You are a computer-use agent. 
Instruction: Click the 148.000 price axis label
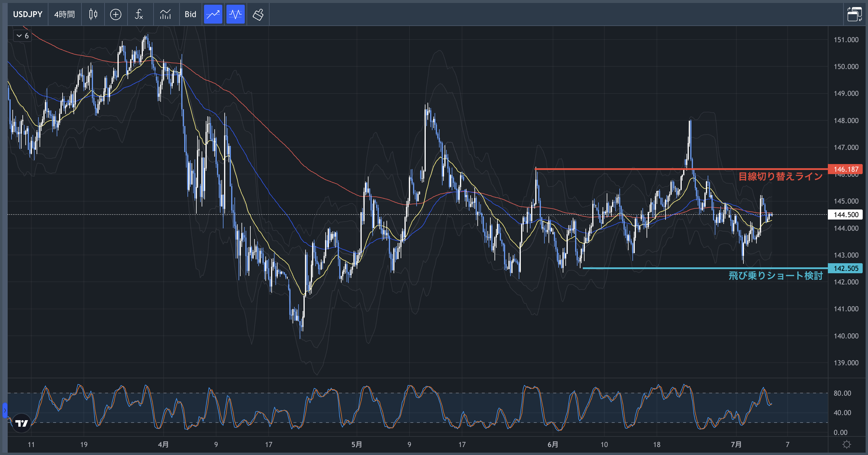(846, 121)
